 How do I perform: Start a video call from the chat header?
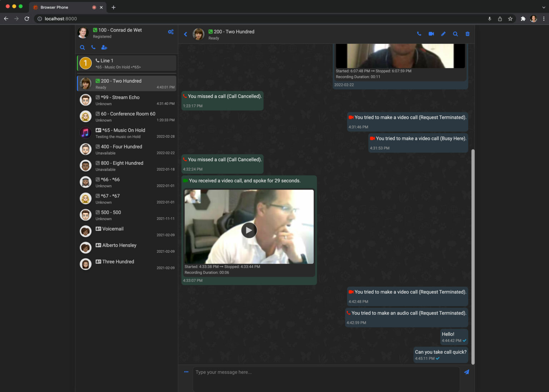point(431,34)
